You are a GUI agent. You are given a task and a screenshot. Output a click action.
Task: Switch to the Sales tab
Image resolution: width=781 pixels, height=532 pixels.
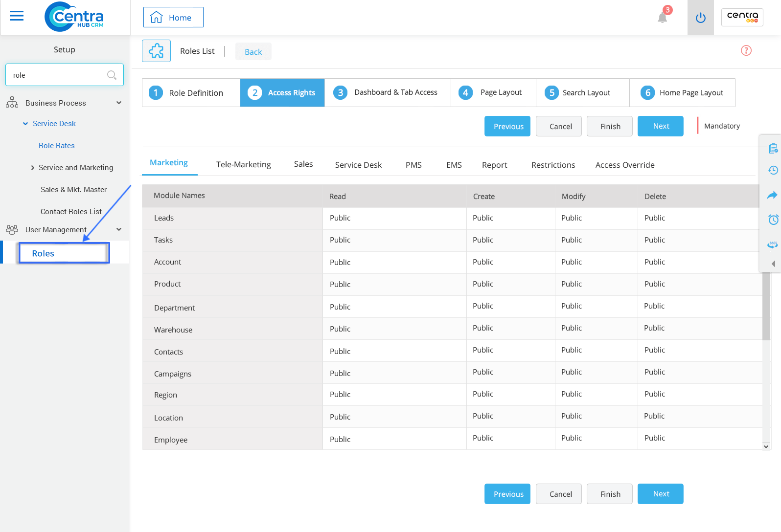pyautogui.click(x=303, y=164)
